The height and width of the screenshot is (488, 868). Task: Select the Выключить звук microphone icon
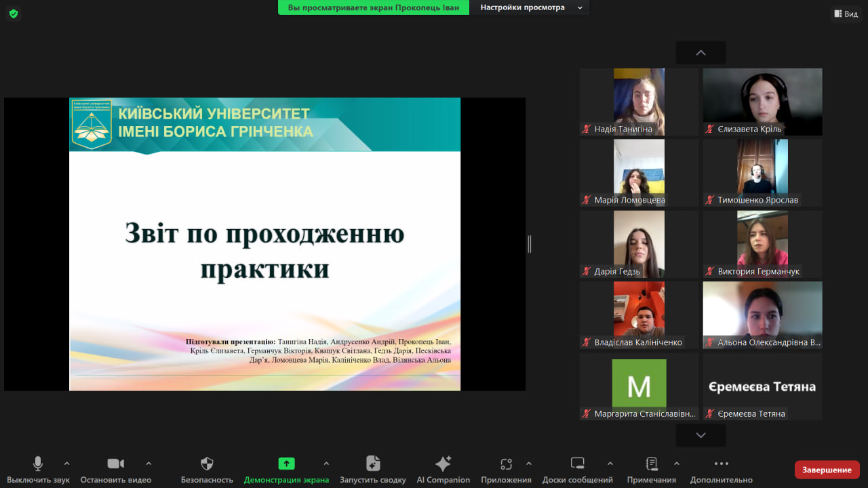click(37, 464)
